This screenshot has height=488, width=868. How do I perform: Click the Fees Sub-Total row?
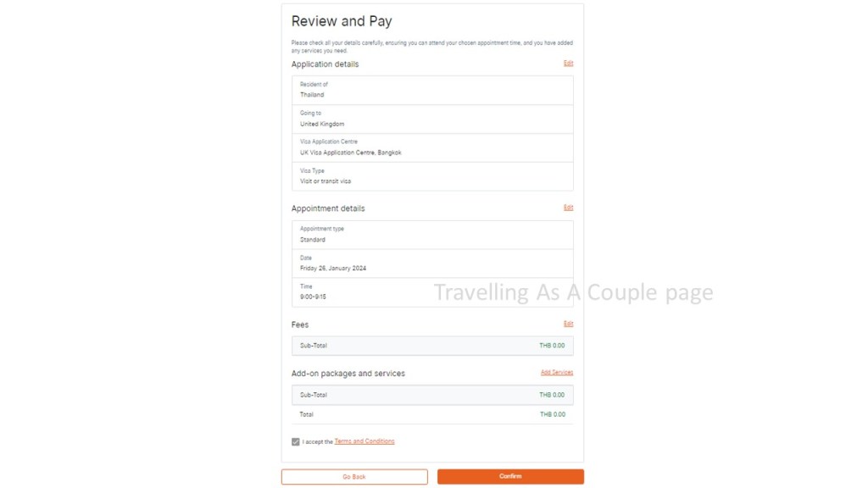coord(432,346)
